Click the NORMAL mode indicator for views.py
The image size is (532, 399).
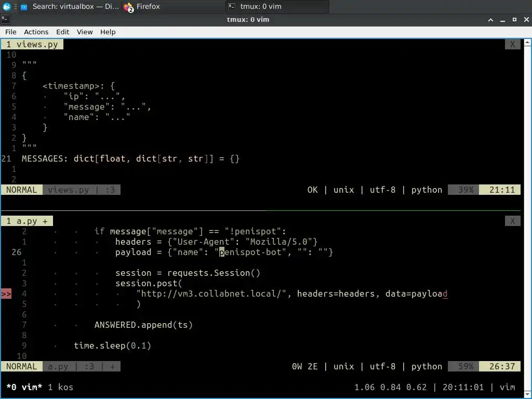[22, 190]
